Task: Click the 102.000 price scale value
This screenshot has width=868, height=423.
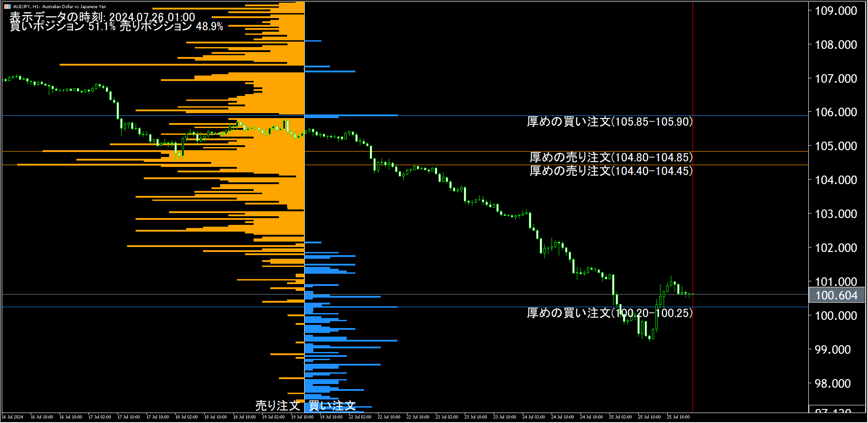Action: coord(836,248)
